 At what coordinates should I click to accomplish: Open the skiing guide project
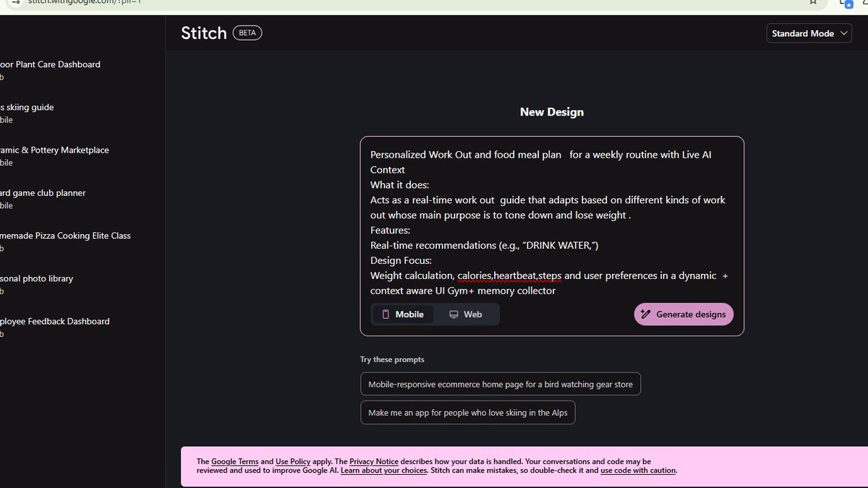[x=27, y=113]
